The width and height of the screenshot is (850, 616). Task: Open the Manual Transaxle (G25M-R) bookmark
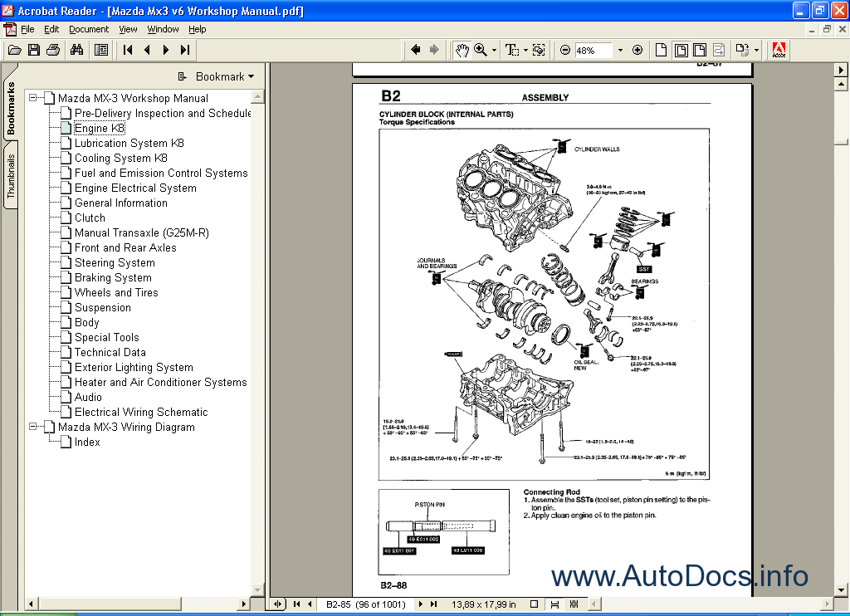[x=141, y=232]
